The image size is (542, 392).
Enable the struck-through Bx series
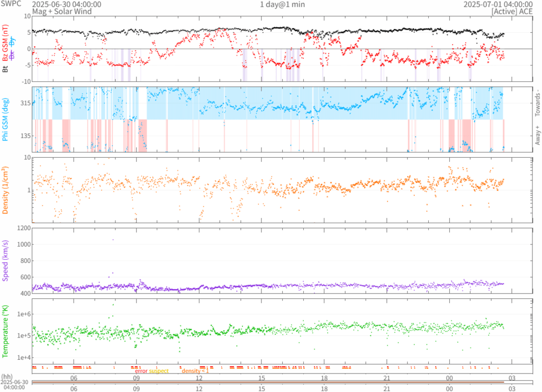click(13, 54)
